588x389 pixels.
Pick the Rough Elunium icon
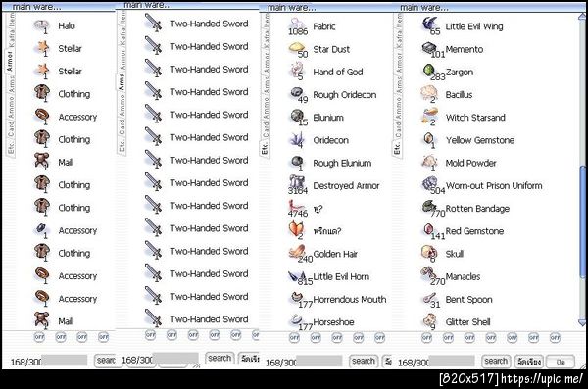point(297,162)
